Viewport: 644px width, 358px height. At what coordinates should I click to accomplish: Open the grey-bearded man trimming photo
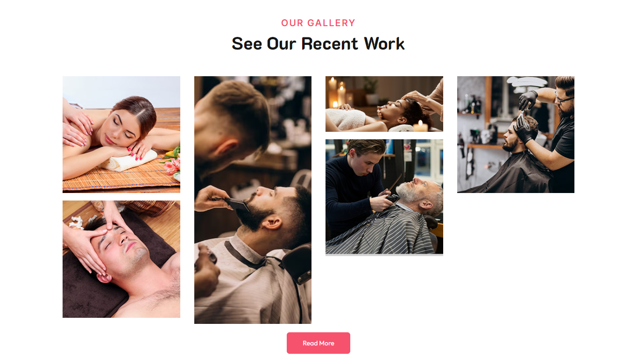click(x=384, y=197)
